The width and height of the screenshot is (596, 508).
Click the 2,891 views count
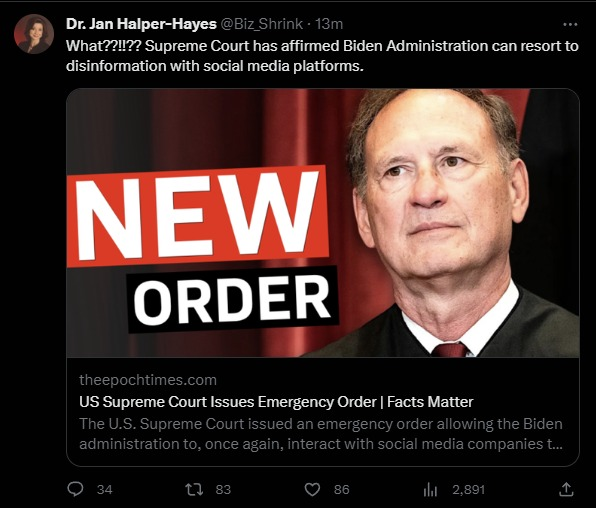click(x=468, y=489)
